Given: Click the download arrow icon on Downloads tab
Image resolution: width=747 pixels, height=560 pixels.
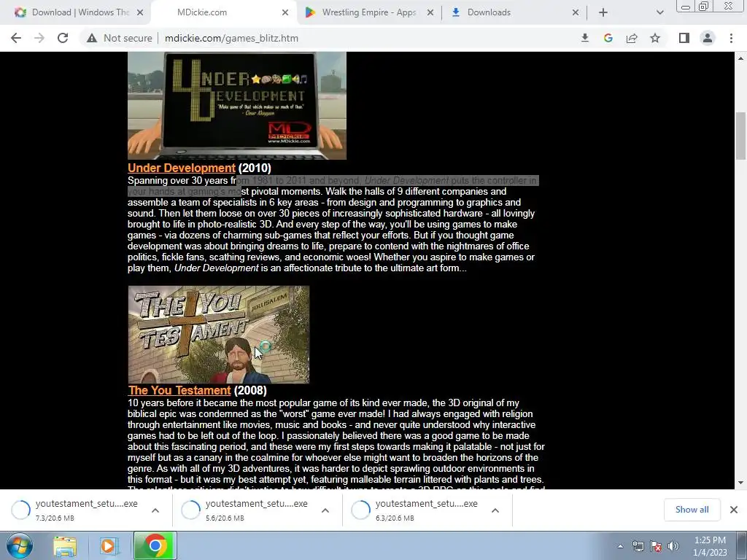Looking at the screenshot, I should (455, 13).
